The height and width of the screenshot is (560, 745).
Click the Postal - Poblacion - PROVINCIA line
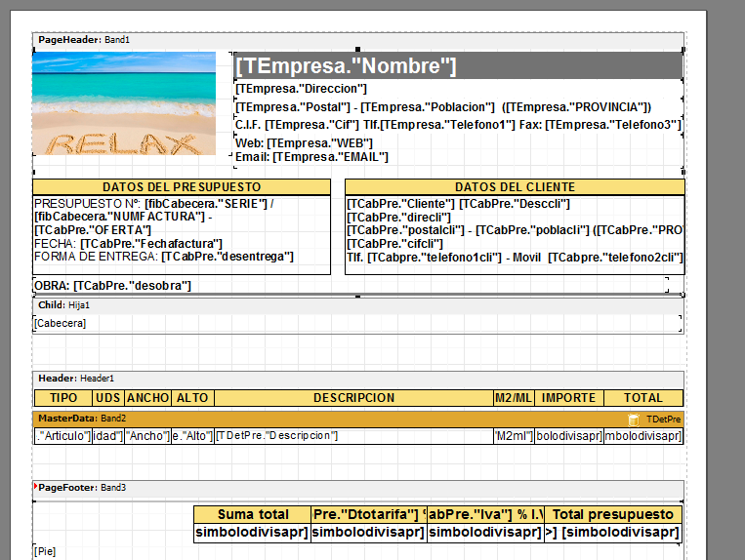459,107
